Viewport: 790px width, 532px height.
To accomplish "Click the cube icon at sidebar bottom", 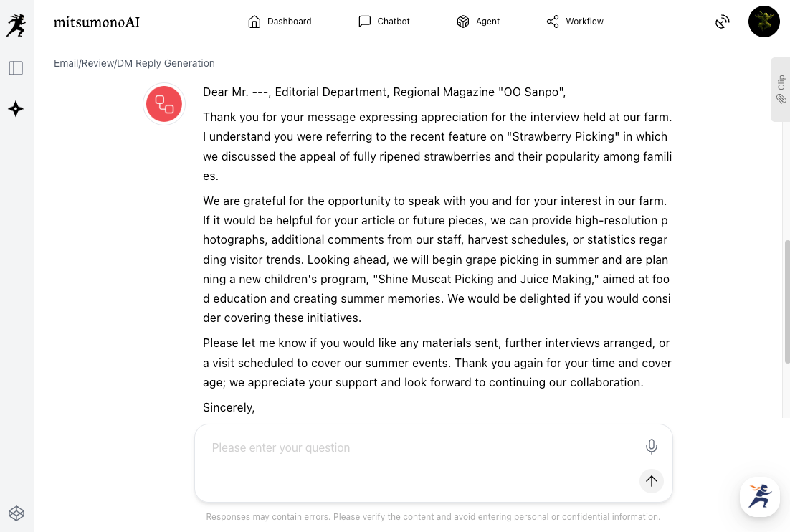I will tap(16, 513).
